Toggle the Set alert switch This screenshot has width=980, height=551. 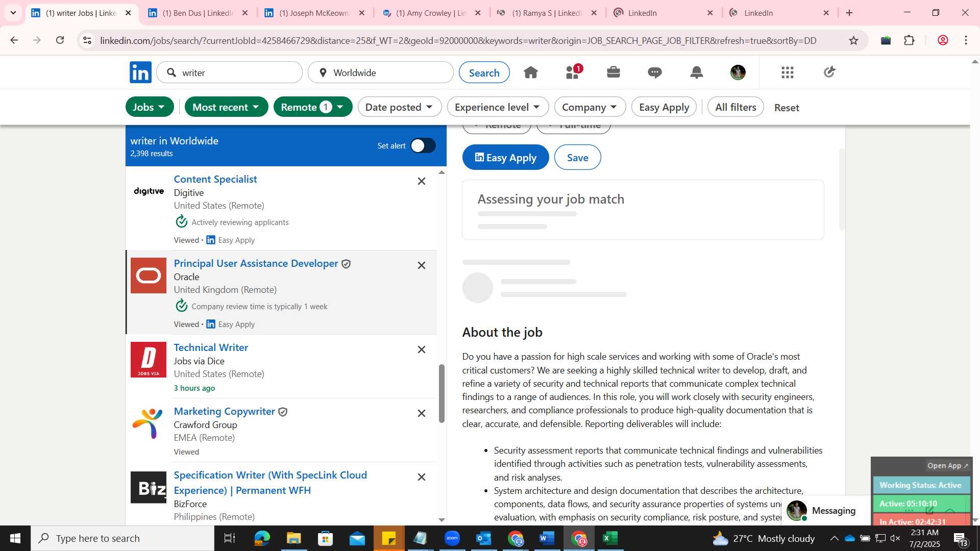[423, 146]
